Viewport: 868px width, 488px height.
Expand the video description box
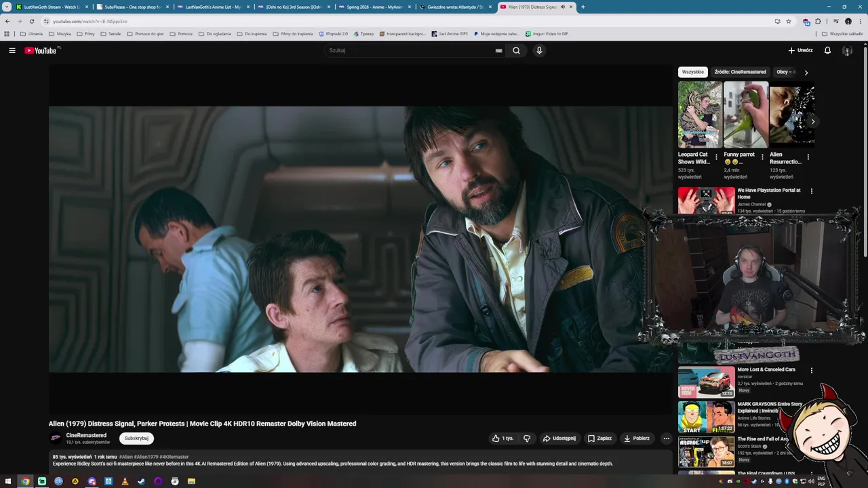pyautogui.click(x=361, y=461)
